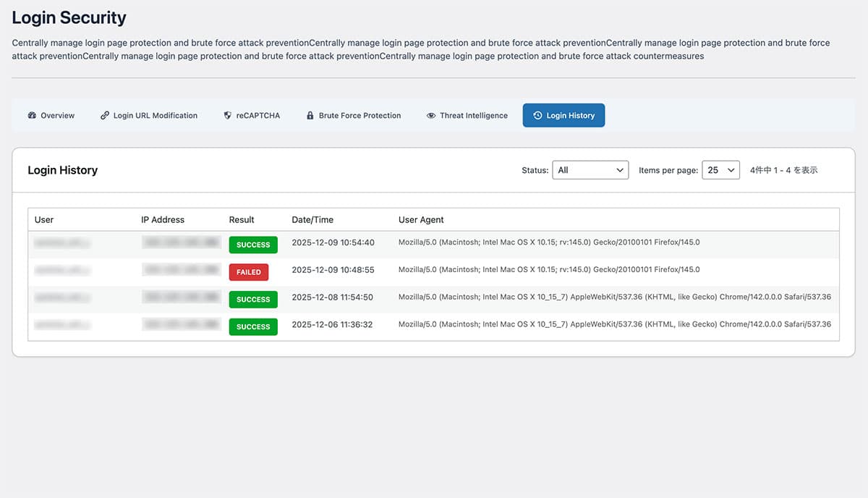This screenshot has height=498, width=868.
Task: Click the Date/Time column header
Action: 312,220
